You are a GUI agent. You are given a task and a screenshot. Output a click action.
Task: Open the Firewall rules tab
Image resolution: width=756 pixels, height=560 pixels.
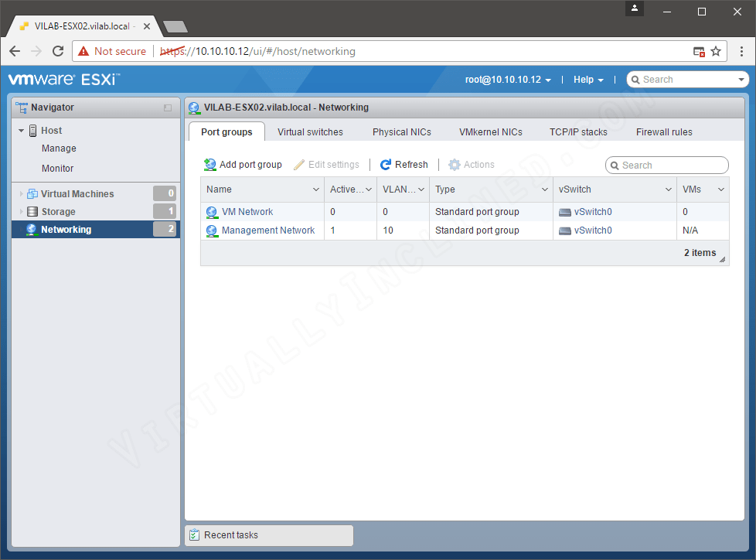coord(663,131)
